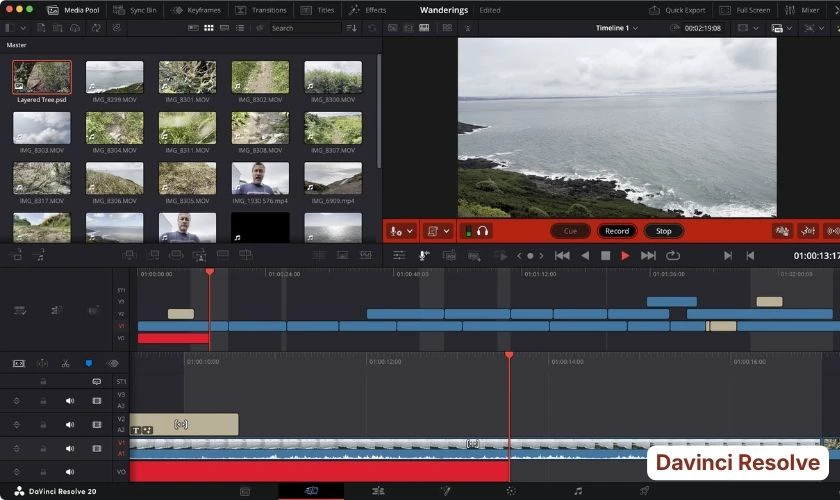Open the Color page
Viewport: 840px width, 500px height.
[511, 490]
